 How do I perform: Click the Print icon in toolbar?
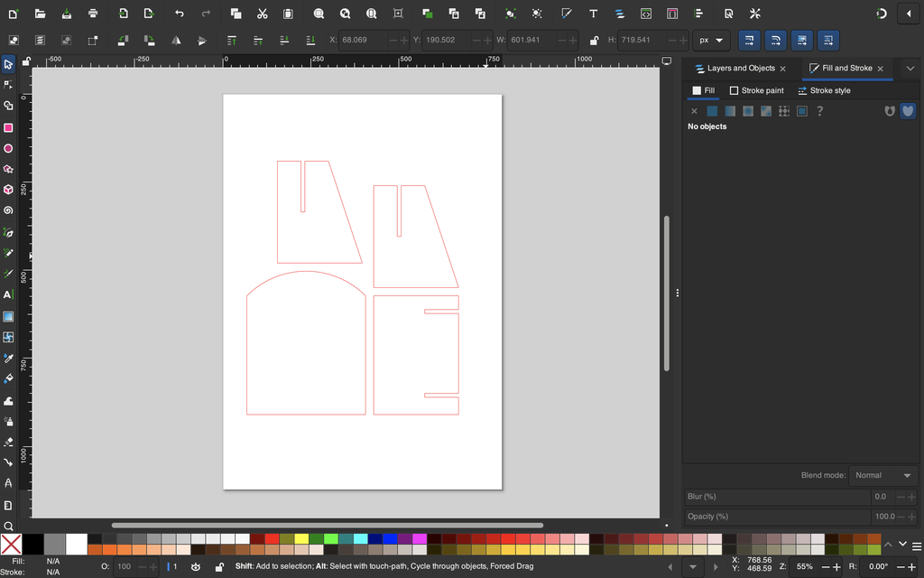point(93,14)
